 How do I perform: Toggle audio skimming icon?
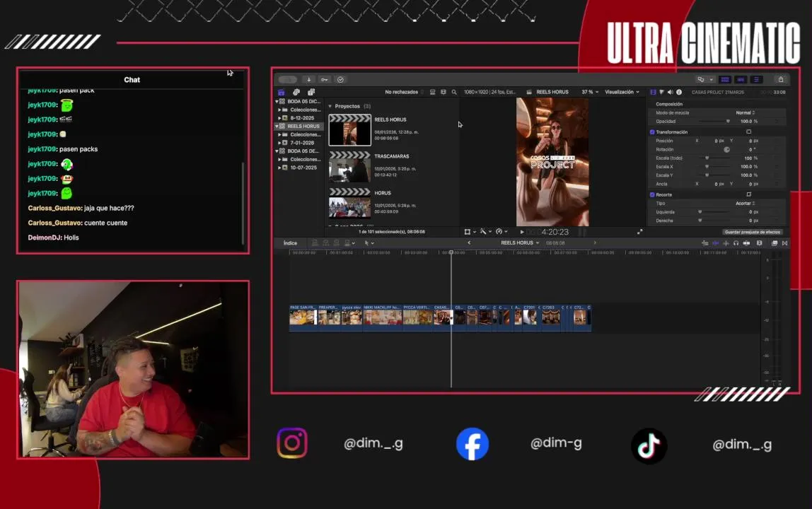point(726,243)
